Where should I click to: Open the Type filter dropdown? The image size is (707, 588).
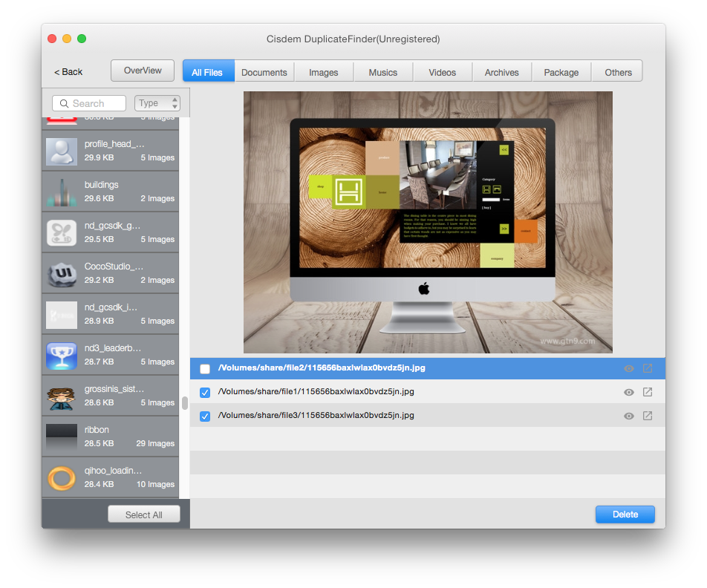coord(157,103)
